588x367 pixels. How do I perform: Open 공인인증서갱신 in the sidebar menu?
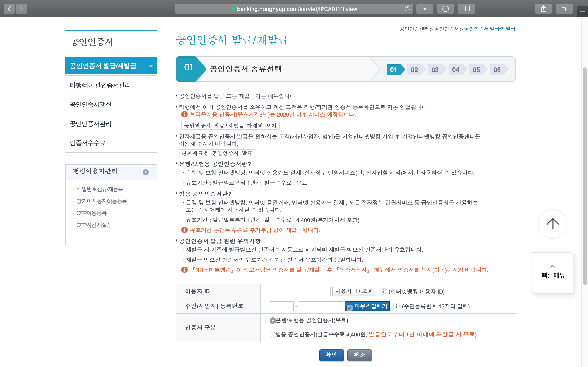[x=90, y=104]
